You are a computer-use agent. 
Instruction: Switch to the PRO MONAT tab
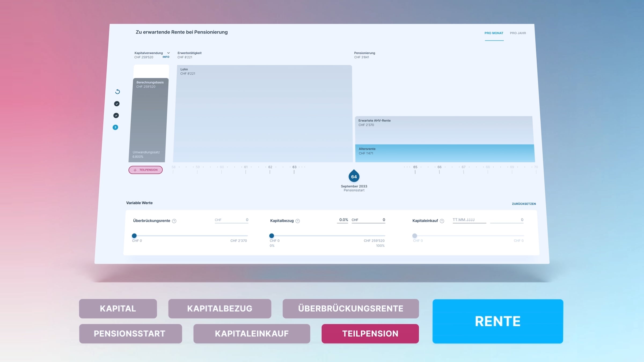tap(494, 33)
